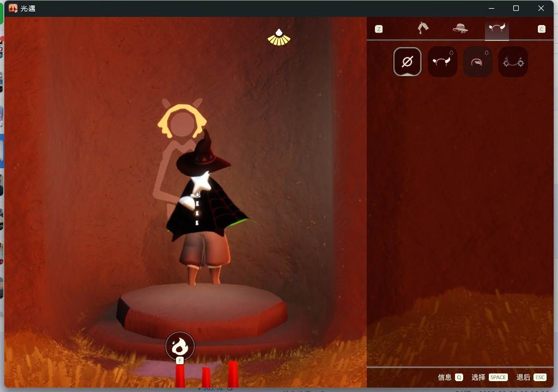Click the winged light cape energy indicator
558x392 pixels.
point(279,38)
